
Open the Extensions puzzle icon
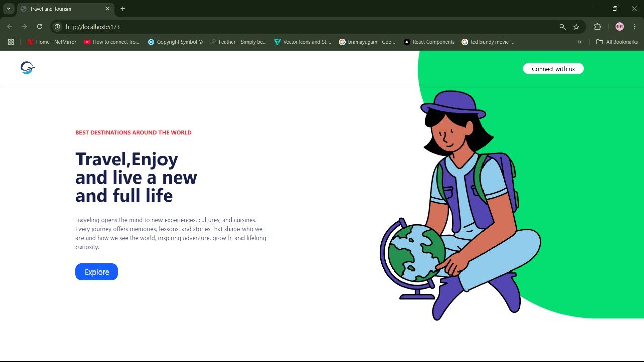tap(597, 27)
